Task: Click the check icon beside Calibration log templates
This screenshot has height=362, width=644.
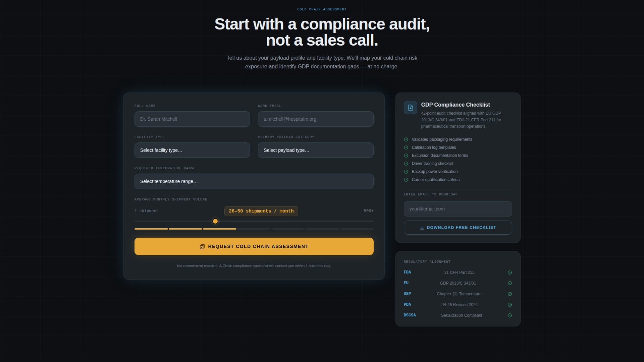Action: (x=406, y=147)
